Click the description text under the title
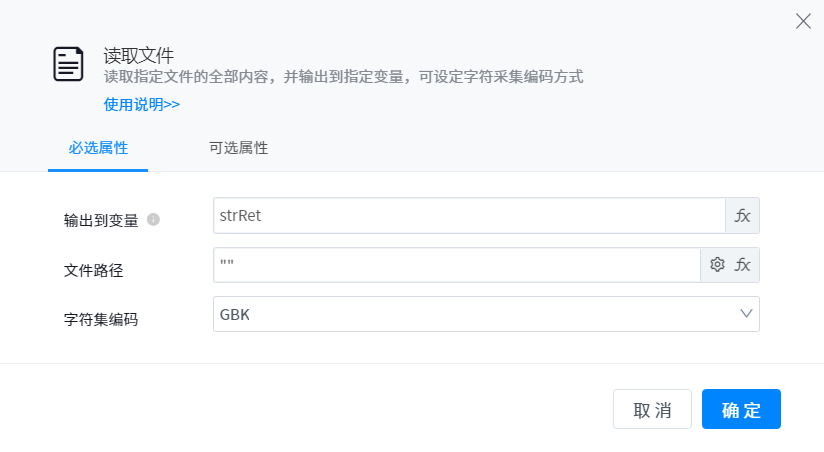This screenshot has height=452, width=824. click(343, 77)
